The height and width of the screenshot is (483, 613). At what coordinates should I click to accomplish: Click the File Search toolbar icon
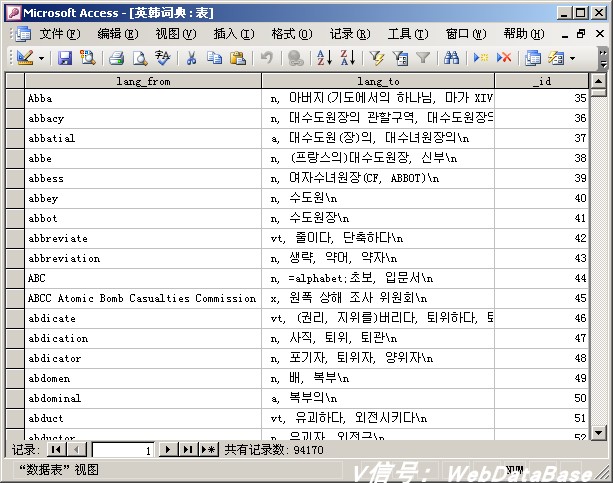point(88,58)
